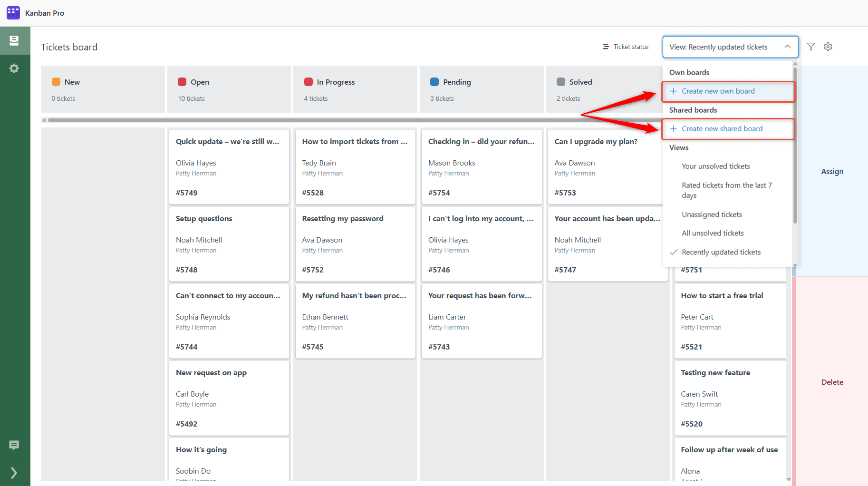
Task: Open the chat icon at sidebar bottom
Action: (x=14, y=445)
